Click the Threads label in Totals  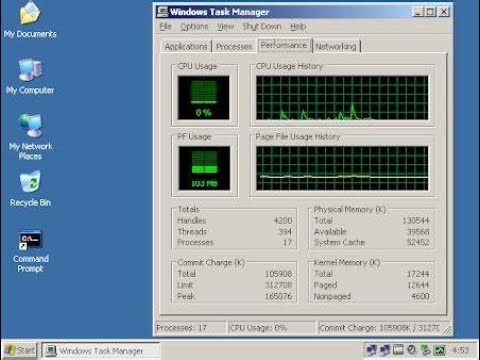click(x=192, y=231)
